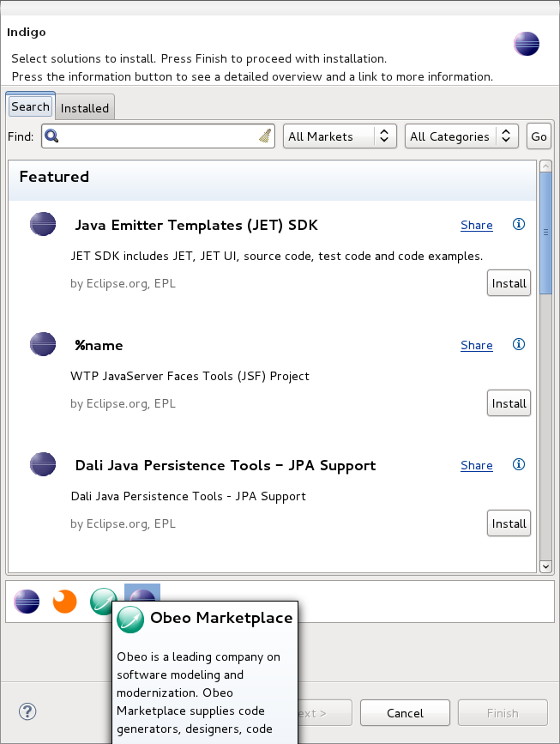
Task: Click the search magnifier icon in Find field
Action: (51, 136)
